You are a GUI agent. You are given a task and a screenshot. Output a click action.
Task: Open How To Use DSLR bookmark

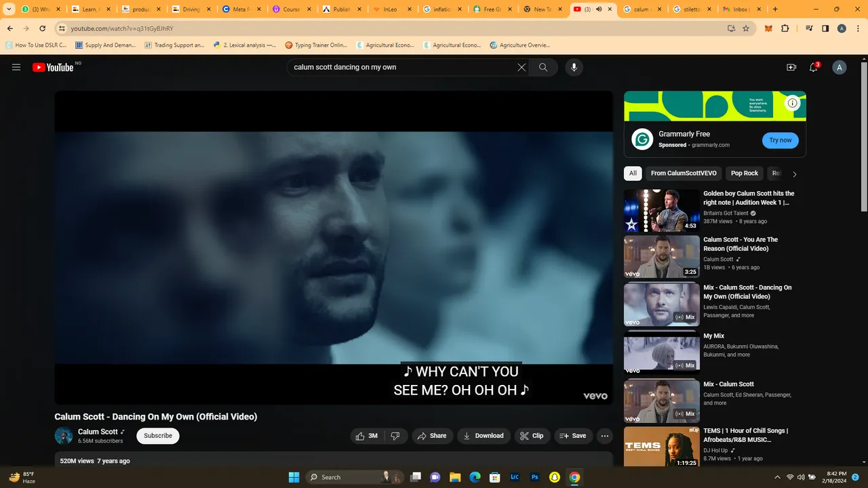37,45
